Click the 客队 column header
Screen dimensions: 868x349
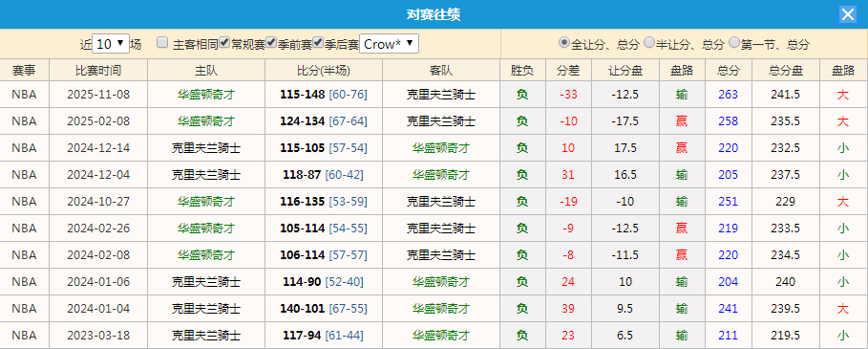point(440,71)
